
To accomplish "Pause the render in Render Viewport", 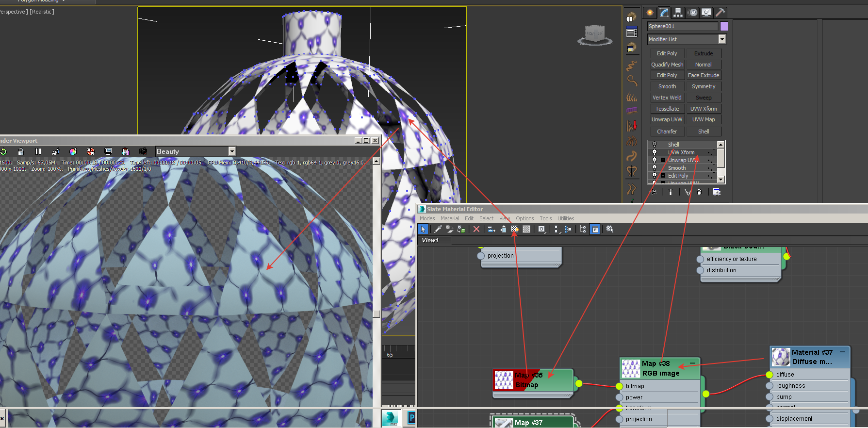I will pyautogui.click(x=38, y=152).
